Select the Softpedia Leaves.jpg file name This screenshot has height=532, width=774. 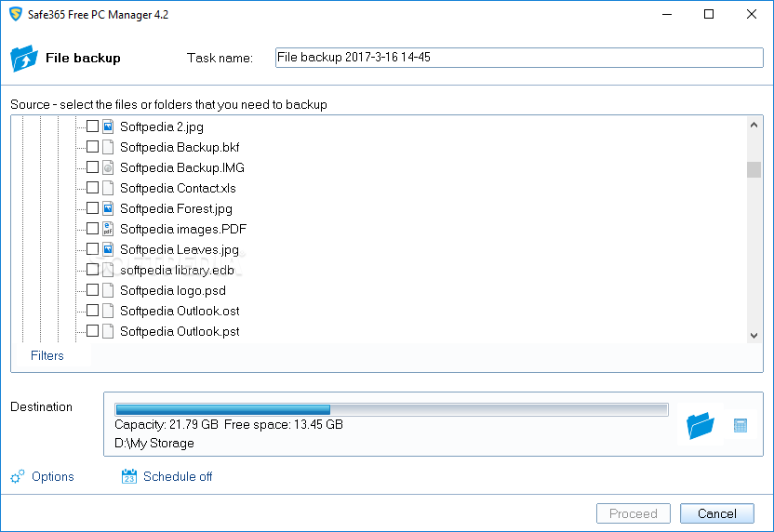(x=180, y=249)
